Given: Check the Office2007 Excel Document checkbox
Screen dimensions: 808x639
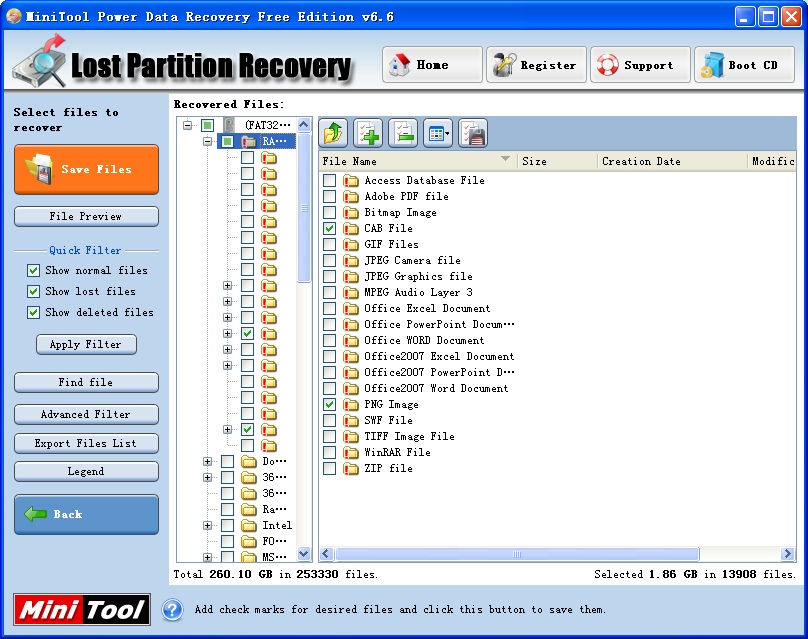Looking at the screenshot, I should pyautogui.click(x=329, y=356).
